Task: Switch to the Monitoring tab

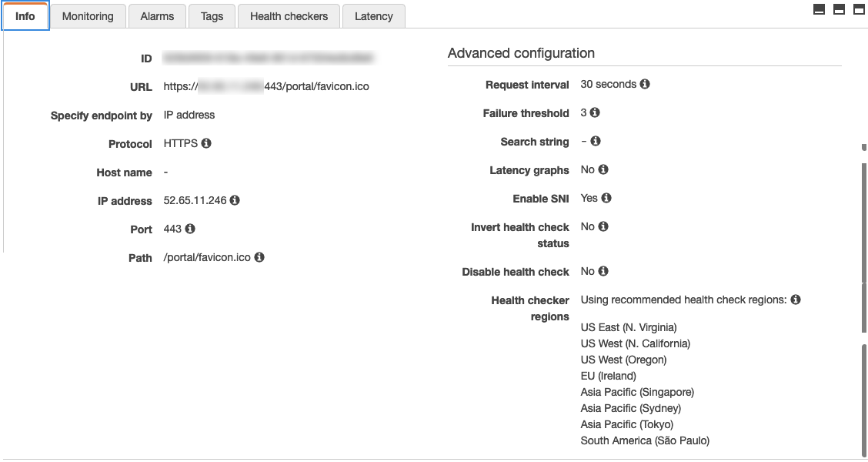Action: (x=88, y=16)
